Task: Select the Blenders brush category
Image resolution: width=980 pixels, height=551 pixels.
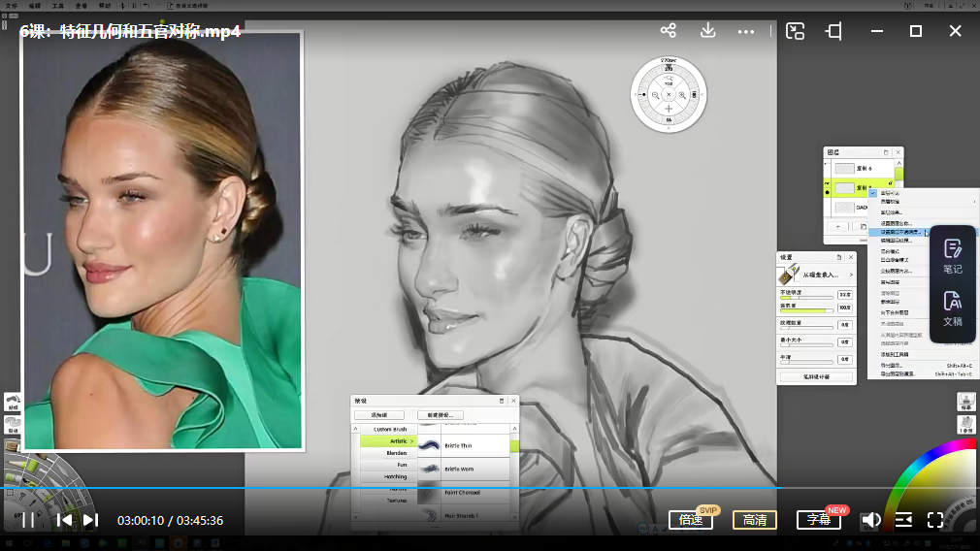Action: (389, 453)
